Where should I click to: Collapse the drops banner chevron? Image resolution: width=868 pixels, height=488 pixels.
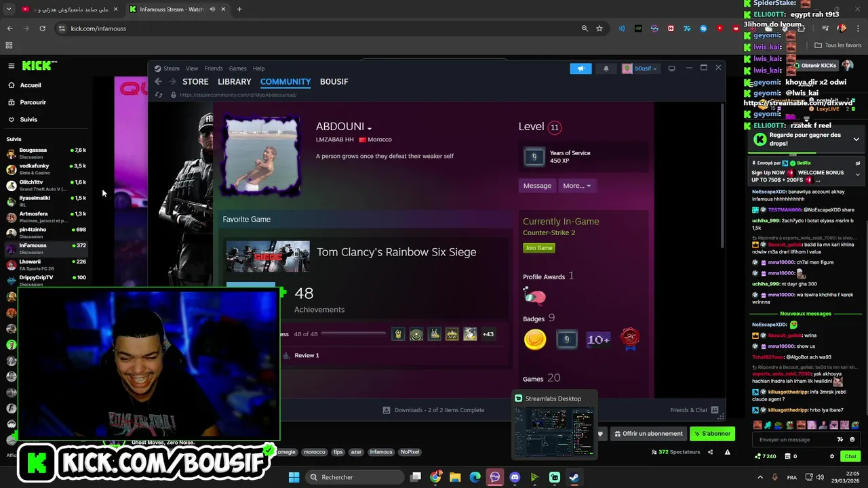(x=856, y=139)
